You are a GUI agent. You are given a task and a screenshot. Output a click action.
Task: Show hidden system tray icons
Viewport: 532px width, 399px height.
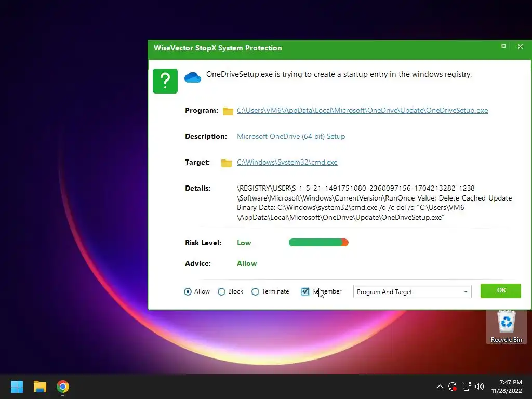440,387
